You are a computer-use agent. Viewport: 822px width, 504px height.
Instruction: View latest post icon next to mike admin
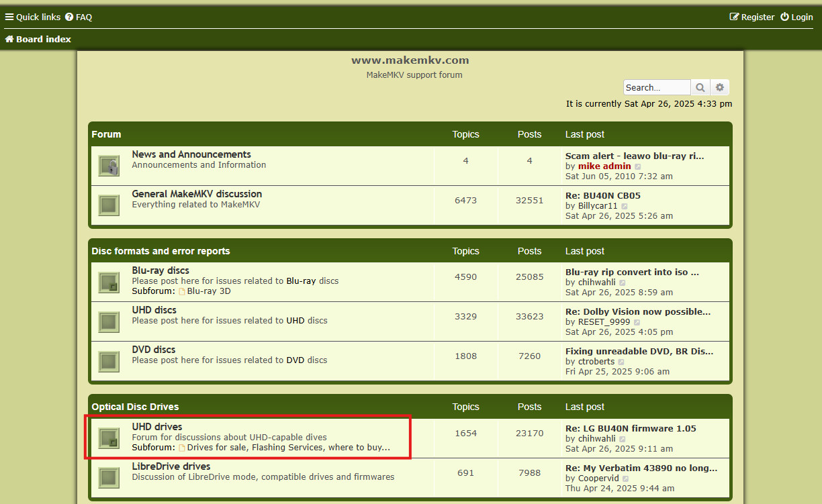click(x=638, y=166)
